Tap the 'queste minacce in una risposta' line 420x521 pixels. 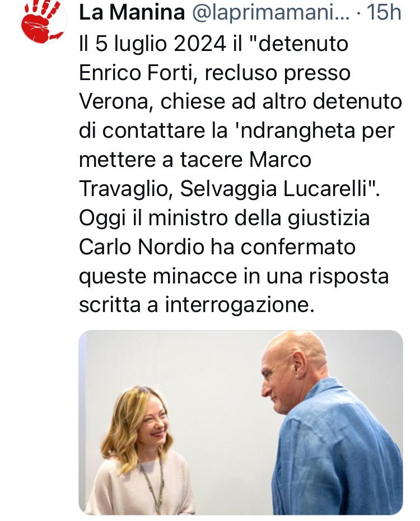234,276
